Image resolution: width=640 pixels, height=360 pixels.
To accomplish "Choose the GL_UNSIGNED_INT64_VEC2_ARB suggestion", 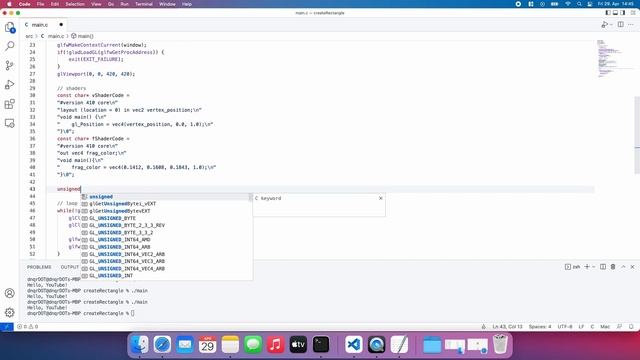I will 166,254.
